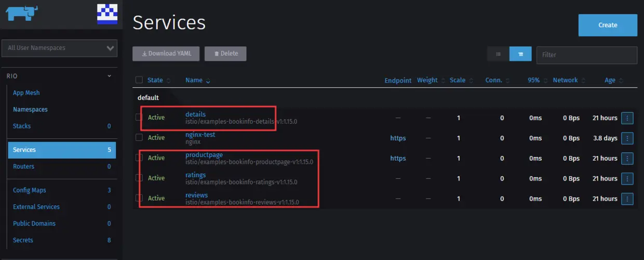Viewport: 644px width, 260px height.
Task: Click the 3.8 days age value
Action: pos(605,138)
